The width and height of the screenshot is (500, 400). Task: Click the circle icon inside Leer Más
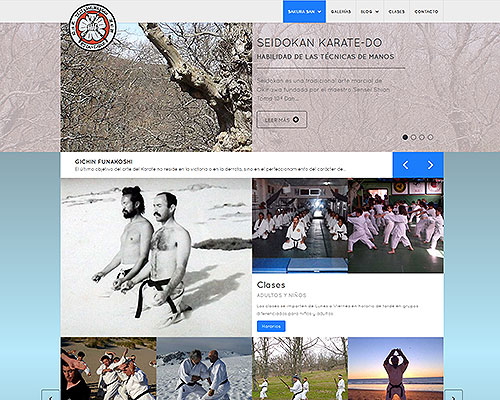(x=296, y=120)
